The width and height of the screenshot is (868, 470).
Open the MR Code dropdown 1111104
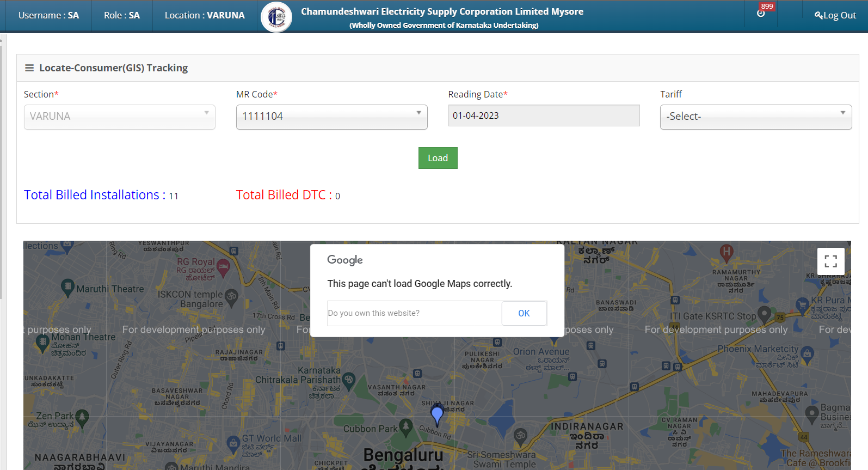point(332,117)
